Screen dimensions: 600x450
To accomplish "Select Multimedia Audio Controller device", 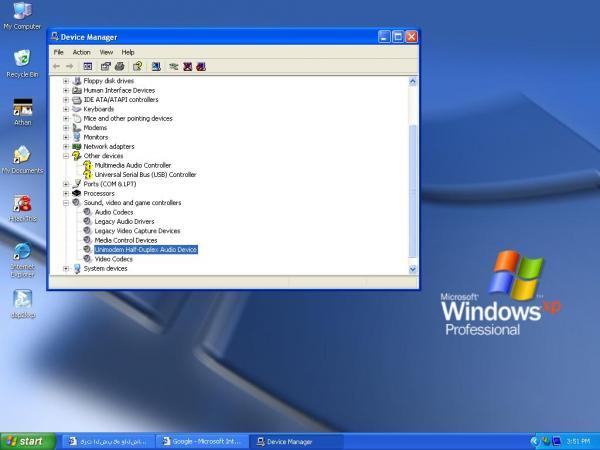I will (x=132, y=165).
